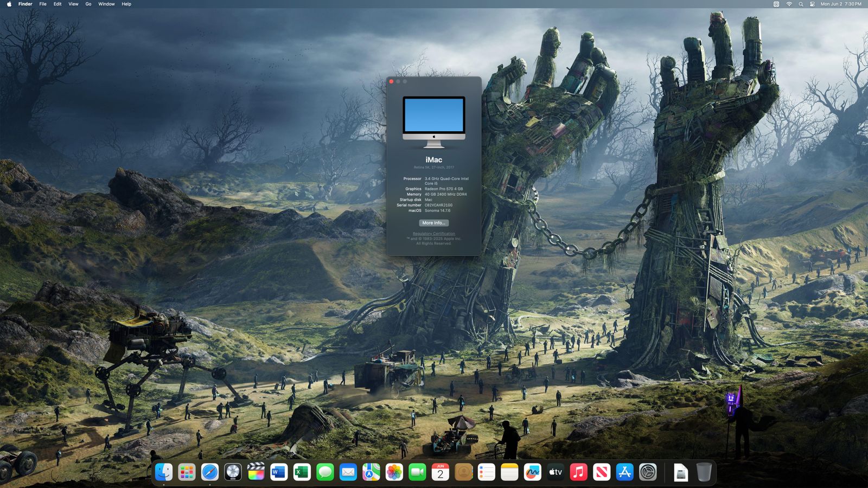The image size is (868, 488).
Task: Open Mail app in the Dock
Action: point(348,472)
